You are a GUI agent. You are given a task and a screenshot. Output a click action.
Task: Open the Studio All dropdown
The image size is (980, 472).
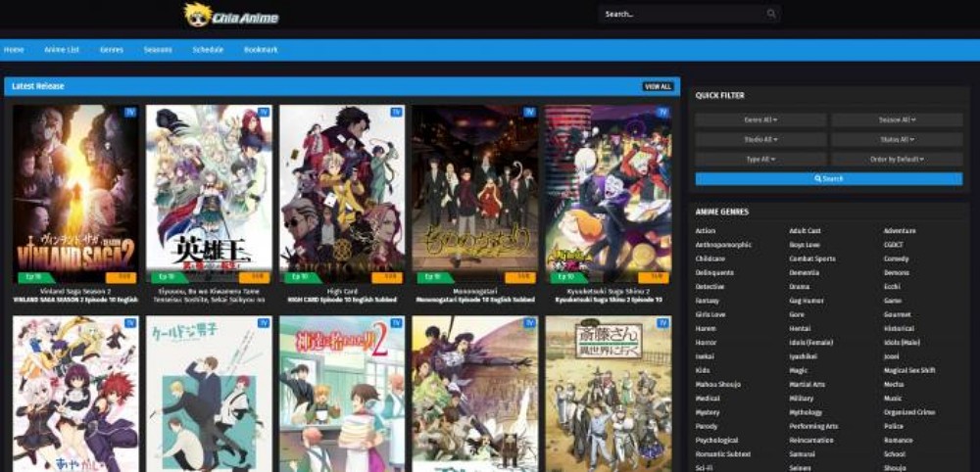click(760, 140)
